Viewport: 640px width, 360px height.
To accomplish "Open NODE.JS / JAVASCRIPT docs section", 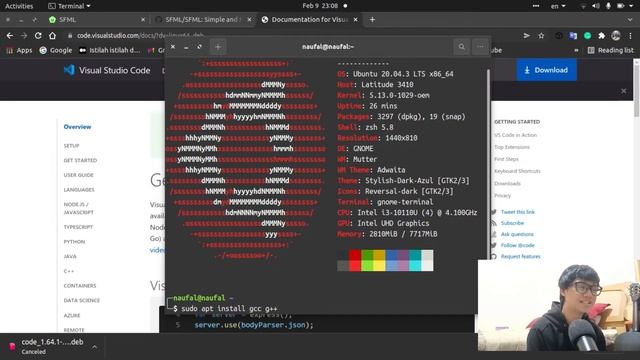I will click(x=79, y=209).
